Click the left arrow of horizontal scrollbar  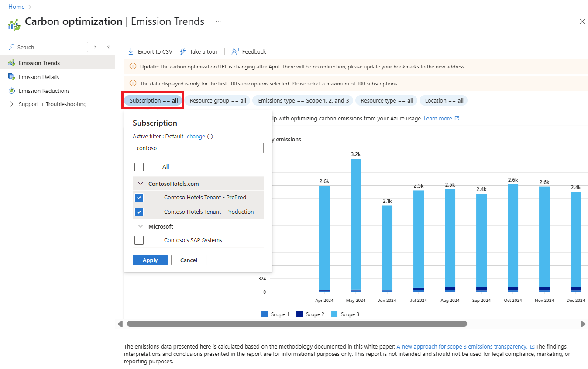[x=120, y=324]
